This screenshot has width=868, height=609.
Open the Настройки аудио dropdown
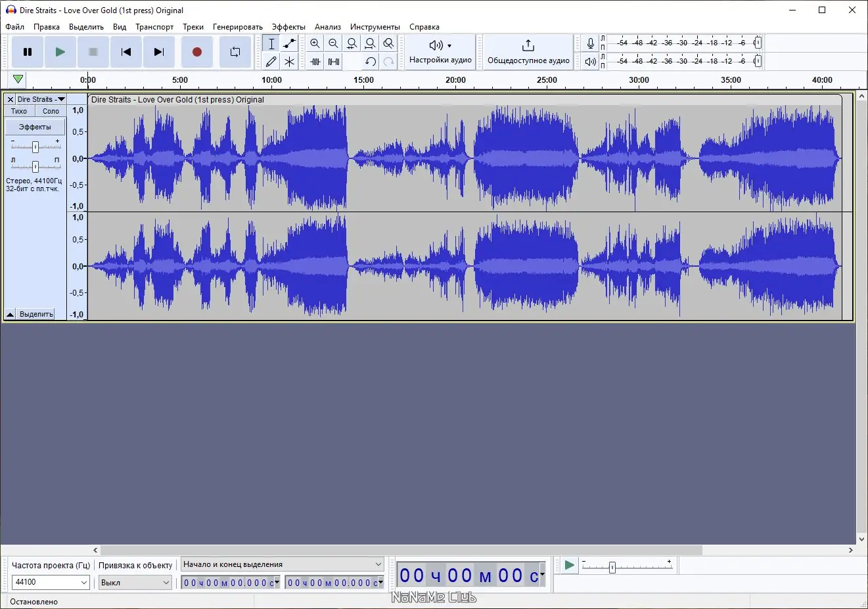(x=440, y=52)
